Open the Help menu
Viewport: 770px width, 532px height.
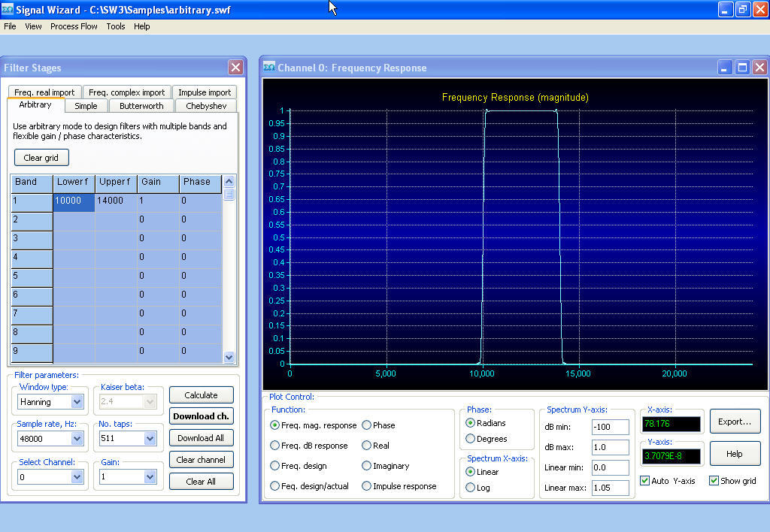(x=141, y=26)
